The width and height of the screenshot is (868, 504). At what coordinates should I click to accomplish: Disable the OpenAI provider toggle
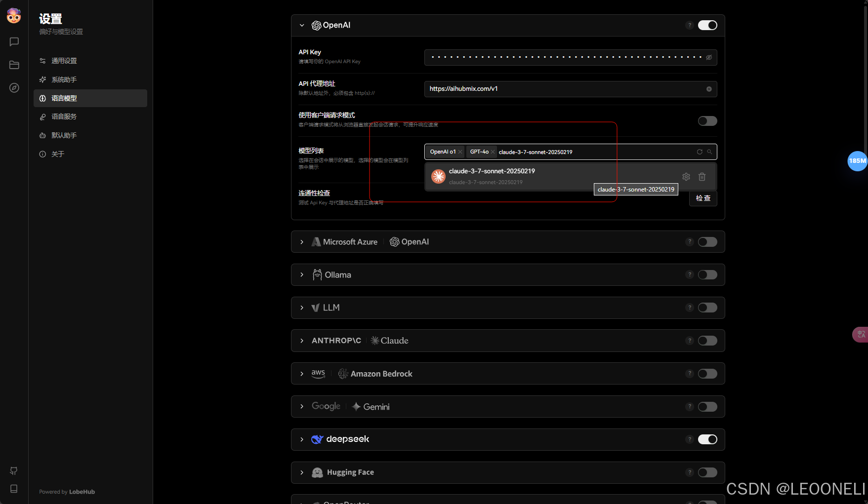(707, 25)
